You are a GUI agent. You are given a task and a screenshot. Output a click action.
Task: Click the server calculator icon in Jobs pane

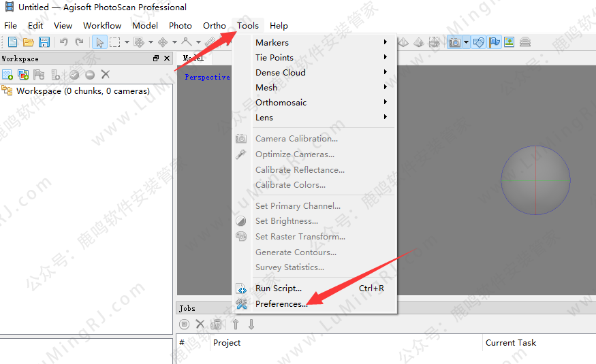[217, 324]
